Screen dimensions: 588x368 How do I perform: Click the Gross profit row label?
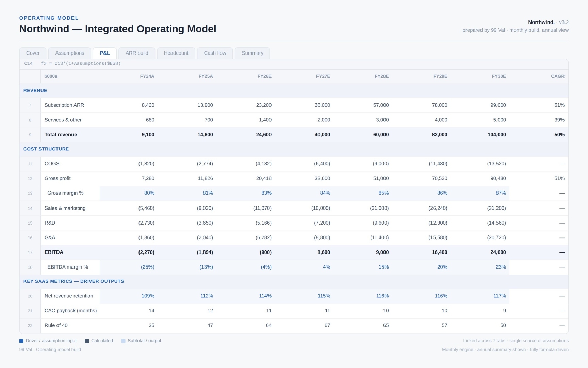[58, 178]
